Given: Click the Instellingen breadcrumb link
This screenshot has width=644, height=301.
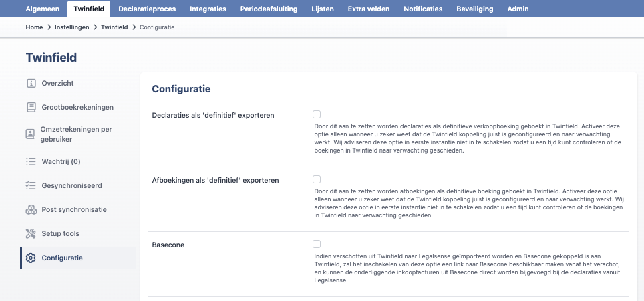Looking at the screenshot, I should click(x=72, y=27).
